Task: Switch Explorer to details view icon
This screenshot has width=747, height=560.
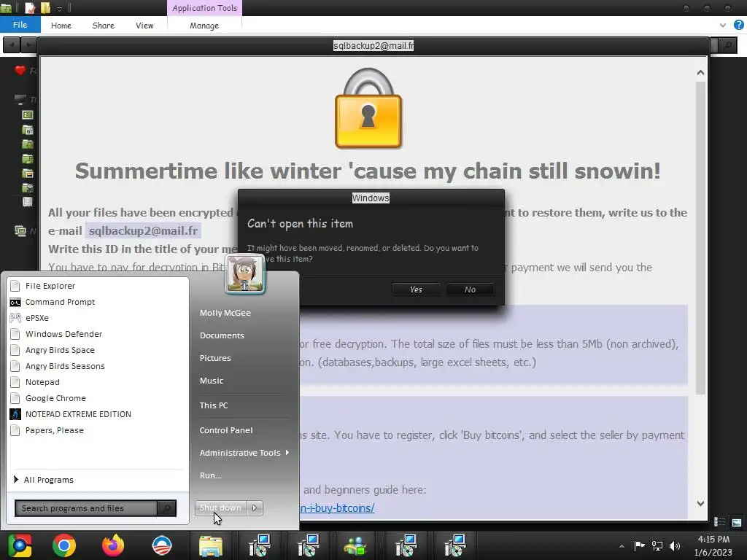Action: 720,522
